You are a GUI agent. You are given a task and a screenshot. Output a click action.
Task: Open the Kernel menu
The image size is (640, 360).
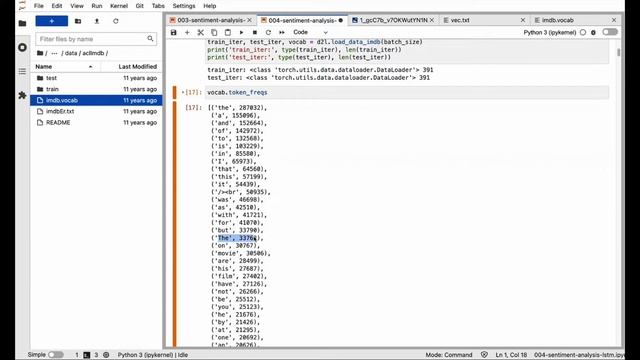click(119, 6)
